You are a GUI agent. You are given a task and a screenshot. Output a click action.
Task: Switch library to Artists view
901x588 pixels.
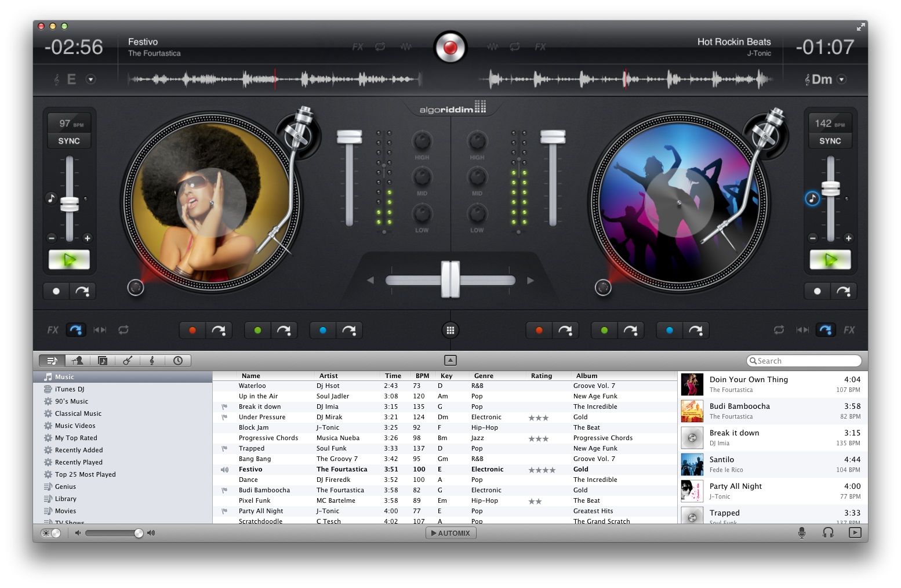(x=78, y=360)
